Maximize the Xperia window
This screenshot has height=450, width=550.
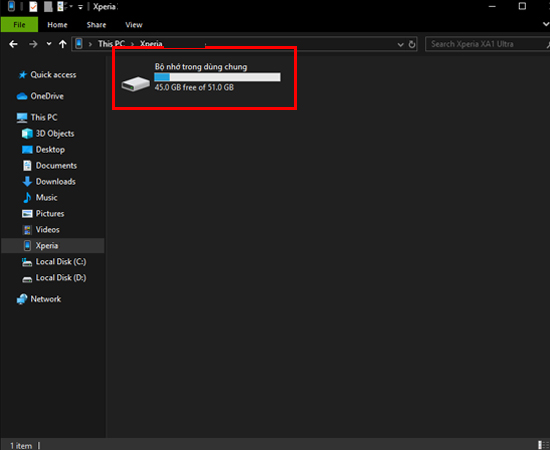[x=522, y=6]
